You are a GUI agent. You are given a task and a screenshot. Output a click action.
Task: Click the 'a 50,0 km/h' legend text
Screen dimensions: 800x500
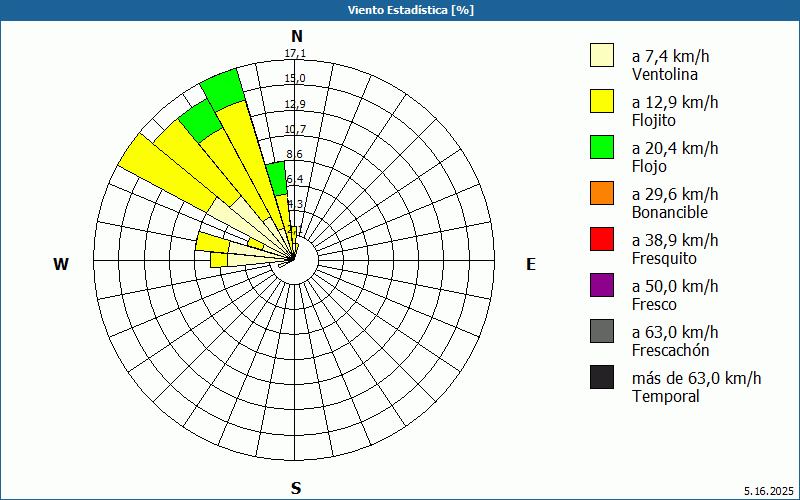[x=675, y=286]
